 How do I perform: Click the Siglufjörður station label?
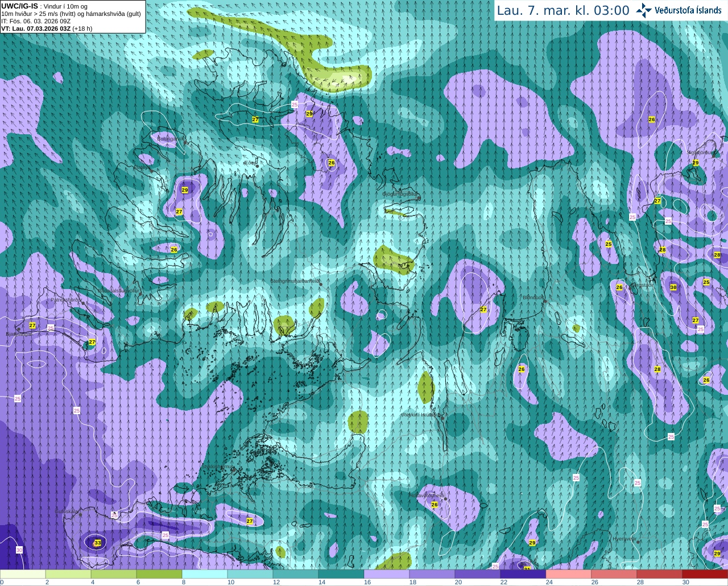[x=700, y=152]
